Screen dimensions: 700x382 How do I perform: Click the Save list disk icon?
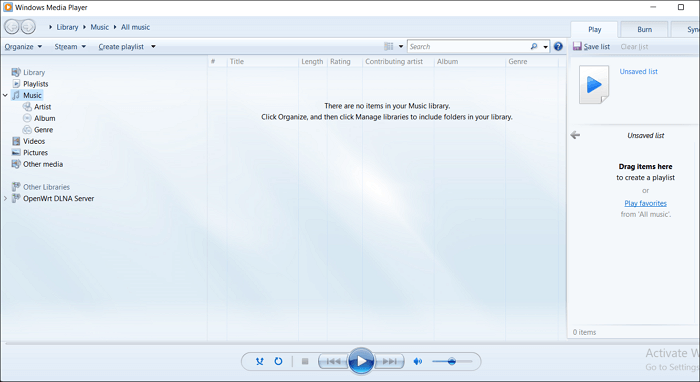(x=577, y=46)
